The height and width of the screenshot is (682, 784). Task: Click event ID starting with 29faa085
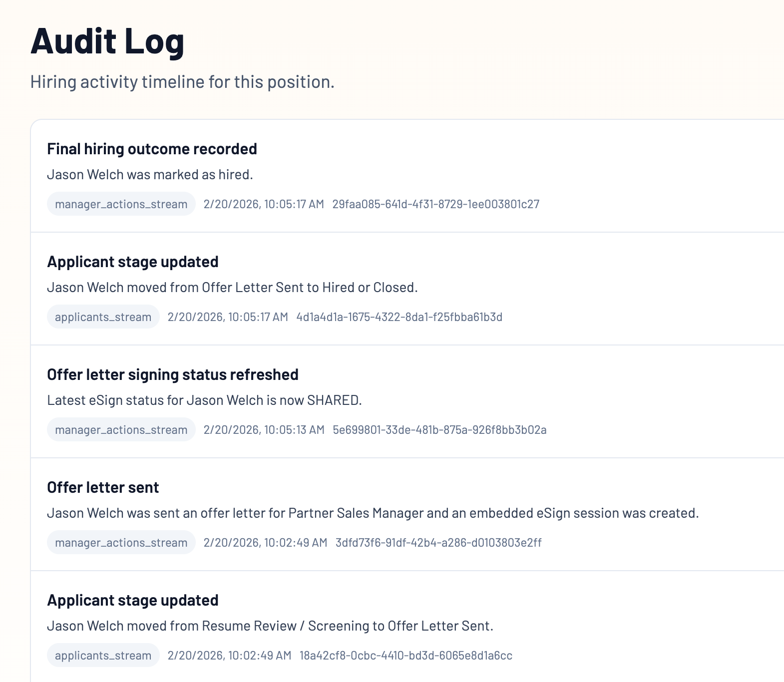point(435,204)
